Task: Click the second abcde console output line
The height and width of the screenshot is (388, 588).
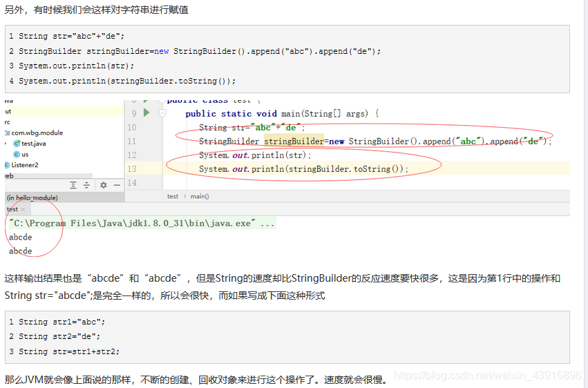Action: (x=21, y=251)
